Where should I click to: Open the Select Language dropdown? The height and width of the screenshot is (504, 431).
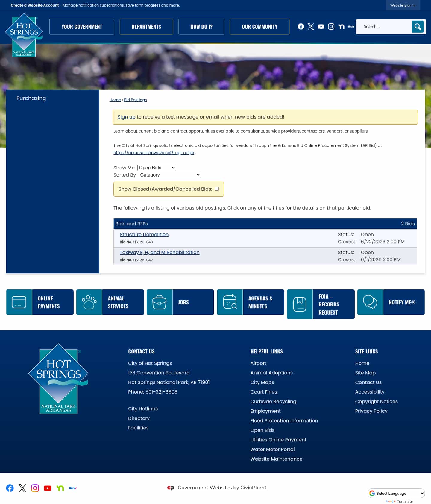pyautogui.click(x=396, y=493)
